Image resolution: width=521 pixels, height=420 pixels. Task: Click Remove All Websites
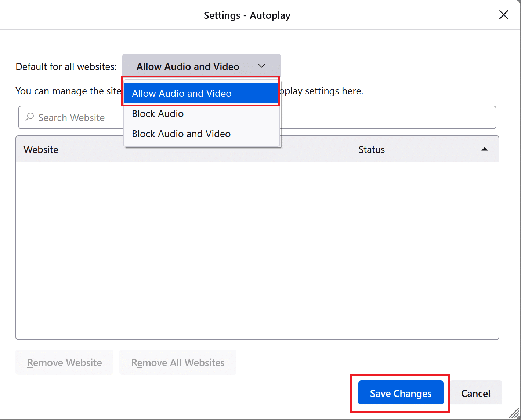[178, 362]
